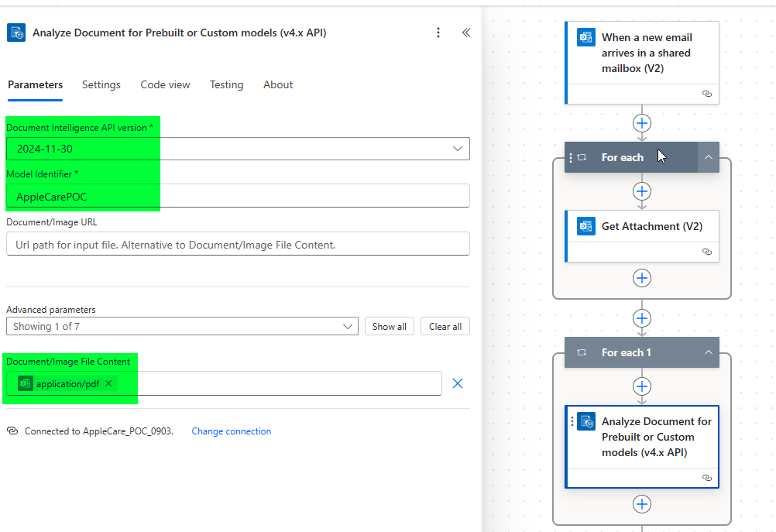Click connection link icon on email trigger card
The image size is (776, 532).
[x=707, y=94]
